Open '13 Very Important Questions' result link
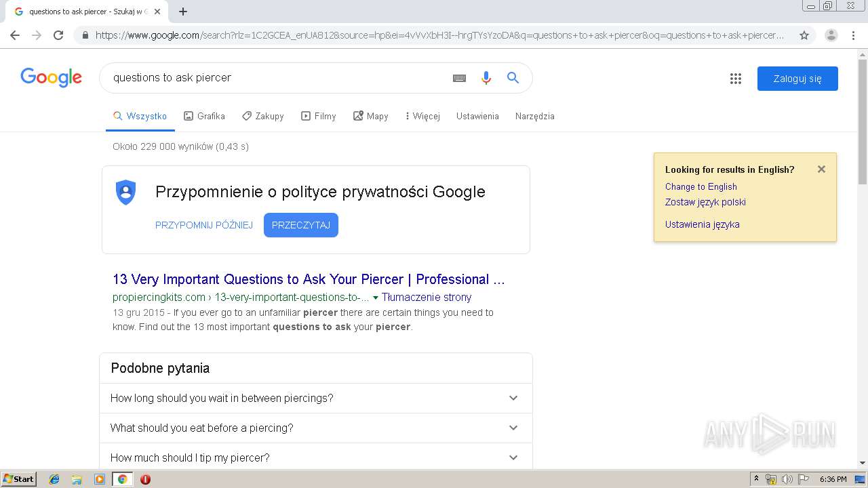 [x=309, y=279]
